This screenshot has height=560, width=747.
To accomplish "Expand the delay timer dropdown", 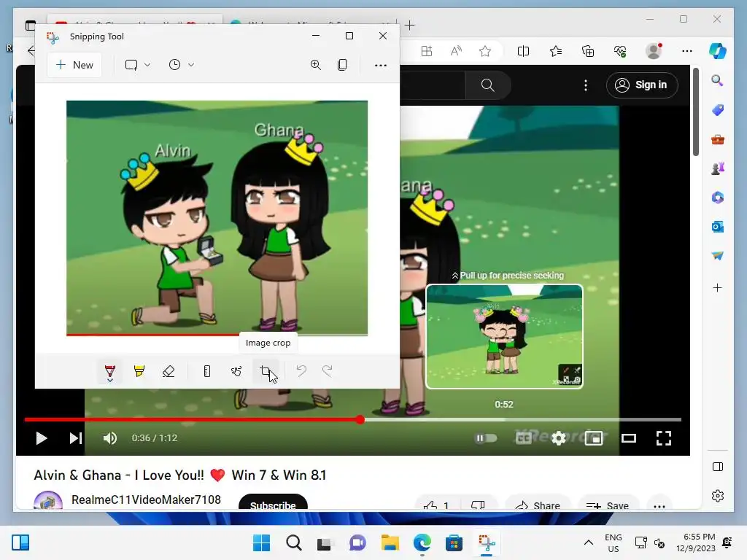I will click(191, 65).
